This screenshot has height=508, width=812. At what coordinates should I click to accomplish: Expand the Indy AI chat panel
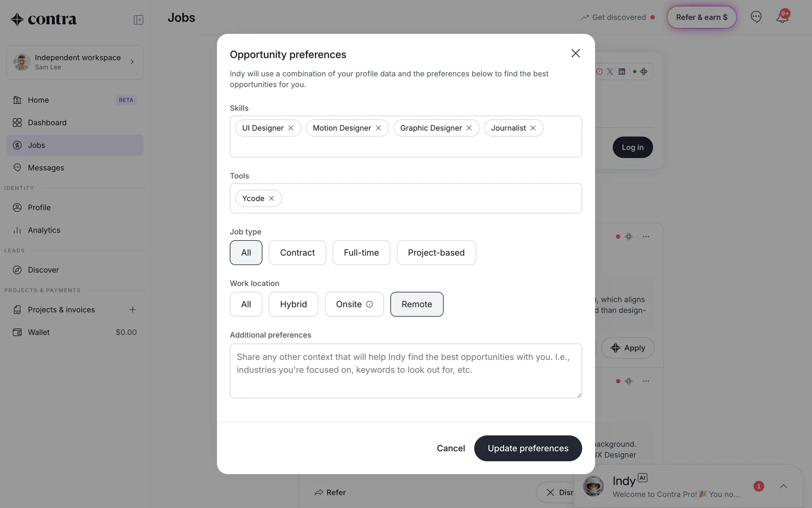click(x=783, y=486)
